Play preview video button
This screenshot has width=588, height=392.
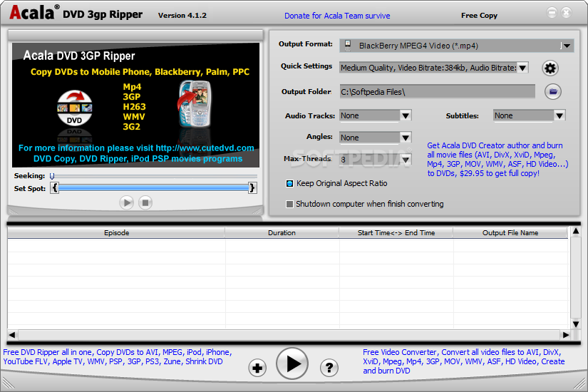coord(126,203)
